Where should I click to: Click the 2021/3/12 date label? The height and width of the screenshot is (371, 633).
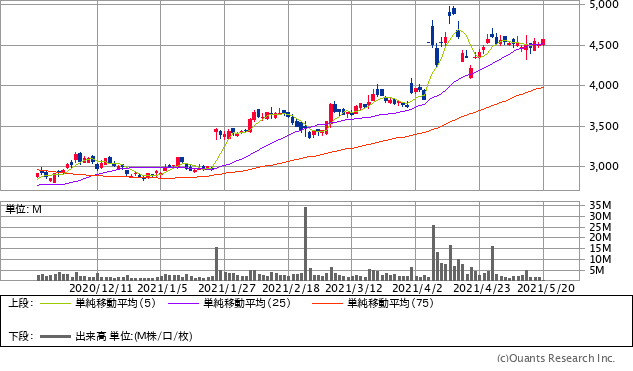(354, 288)
